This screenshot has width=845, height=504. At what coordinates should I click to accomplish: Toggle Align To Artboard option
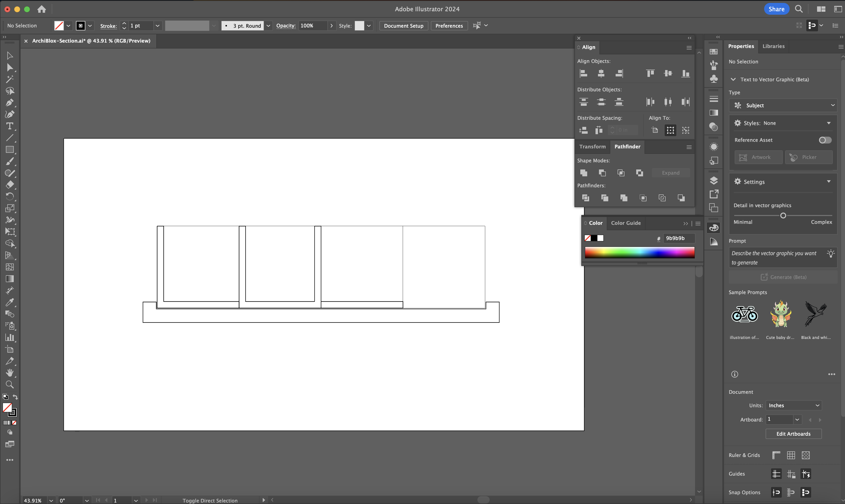(655, 130)
